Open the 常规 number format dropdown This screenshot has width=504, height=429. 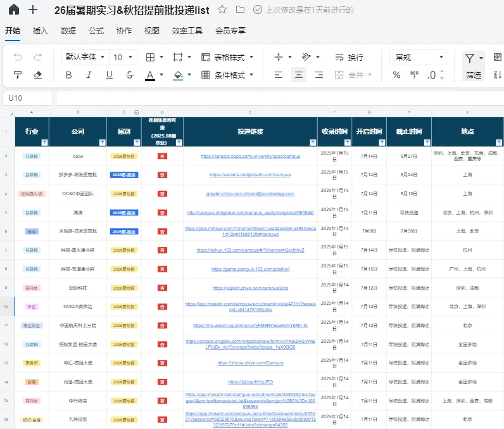[x=418, y=57]
